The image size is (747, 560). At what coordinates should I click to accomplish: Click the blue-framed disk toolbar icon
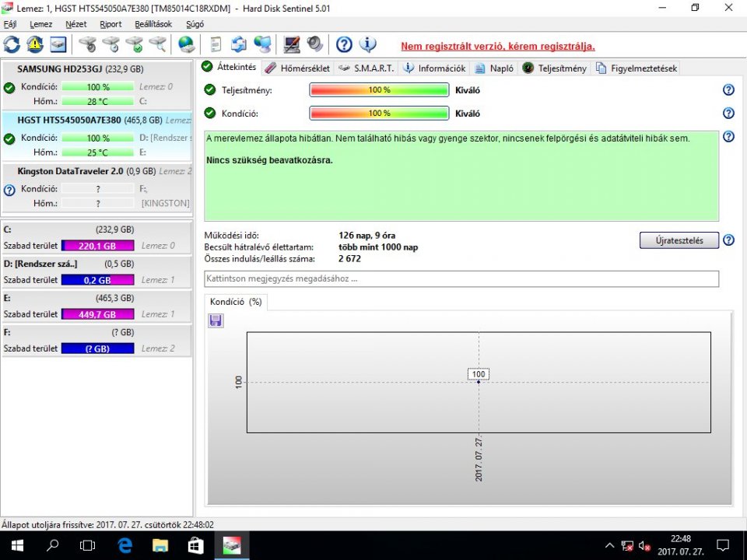tap(58, 45)
